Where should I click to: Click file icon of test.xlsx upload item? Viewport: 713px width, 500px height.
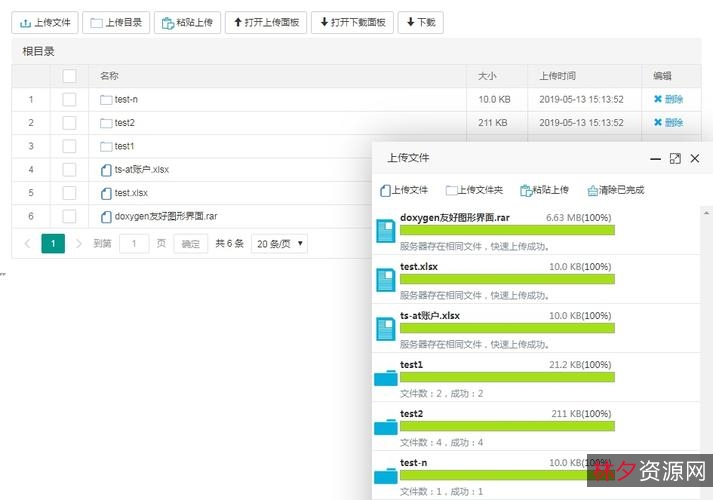click(386, 280)
